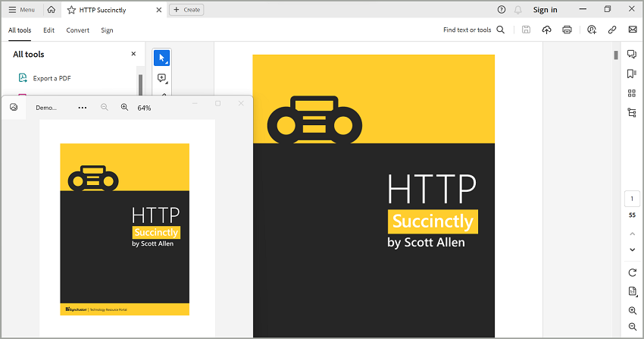Click the Sign in link

point(545,10)
